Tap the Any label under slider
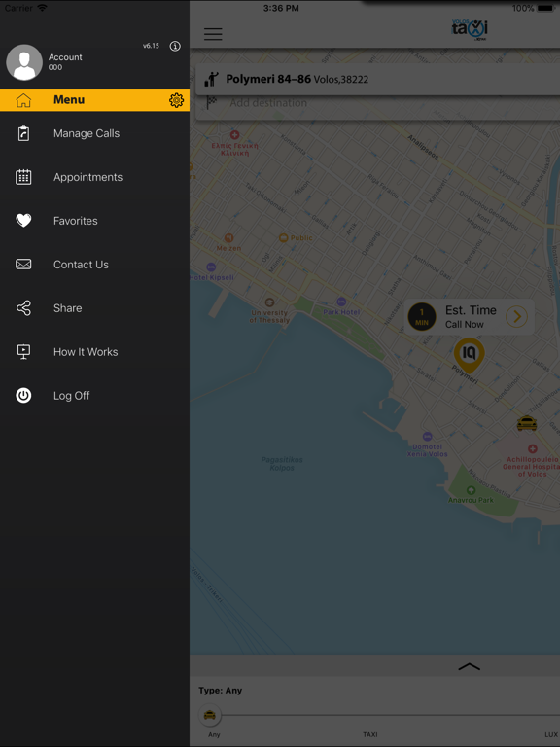 (214, 734)
